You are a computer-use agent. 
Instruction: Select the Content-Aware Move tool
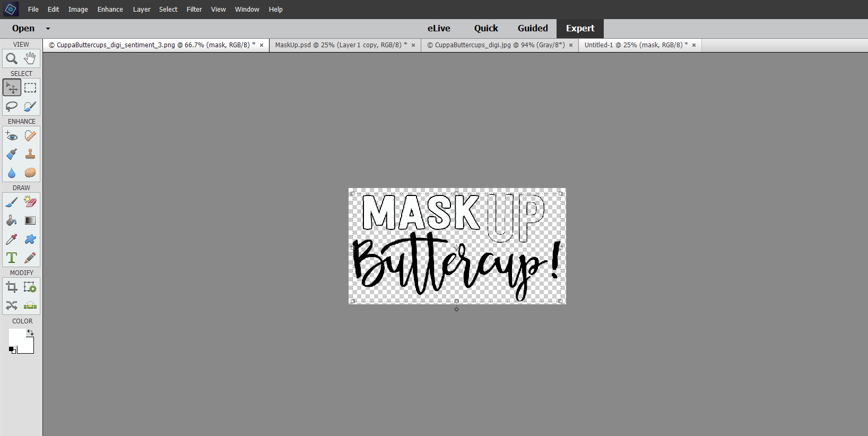12,305
